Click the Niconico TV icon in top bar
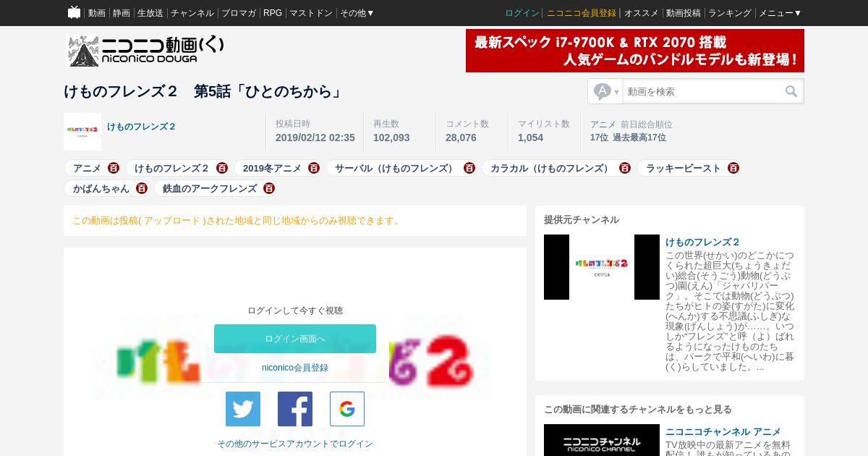Viewport: 868px width, 456px height. [x=74, y=12]
